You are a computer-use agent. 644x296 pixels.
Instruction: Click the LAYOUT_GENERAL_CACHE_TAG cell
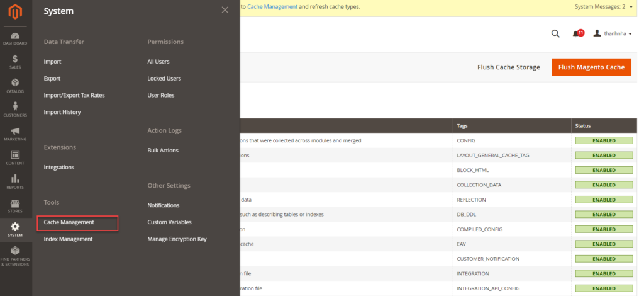(x=512, y=156)
